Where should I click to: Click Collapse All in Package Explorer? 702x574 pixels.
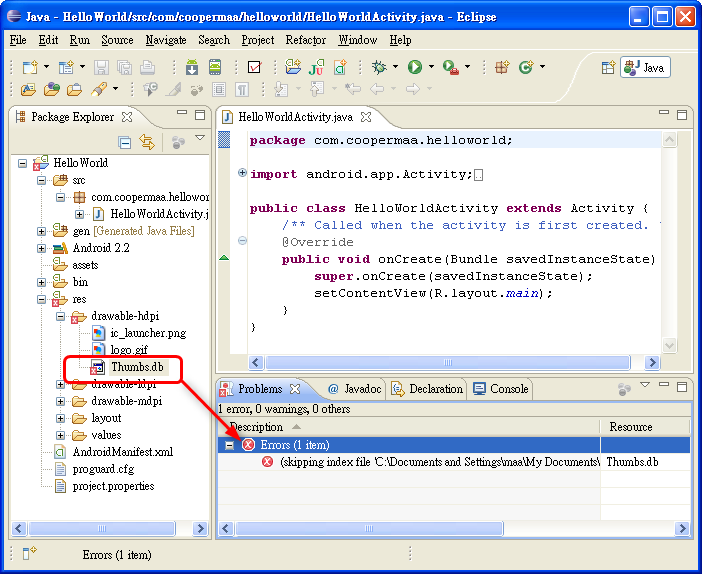point(124,142)
